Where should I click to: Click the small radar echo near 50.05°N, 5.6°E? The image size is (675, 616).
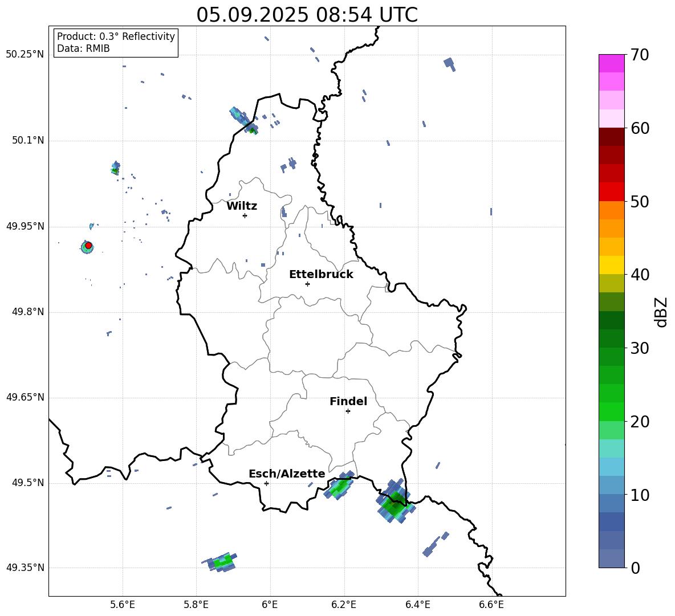point(115,168)
